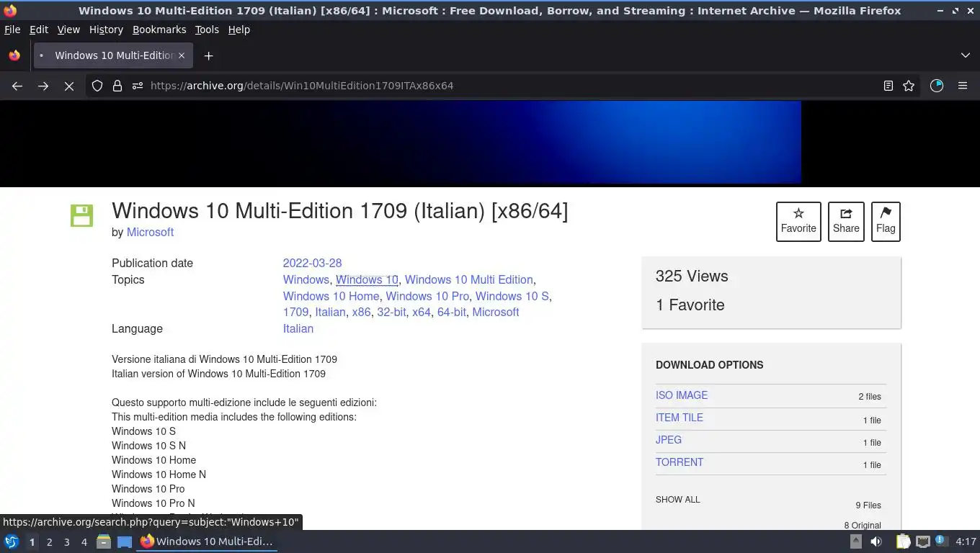Viewport: 980px width, 553px height.
Task: Click the Share button
Action: [846, 221]
